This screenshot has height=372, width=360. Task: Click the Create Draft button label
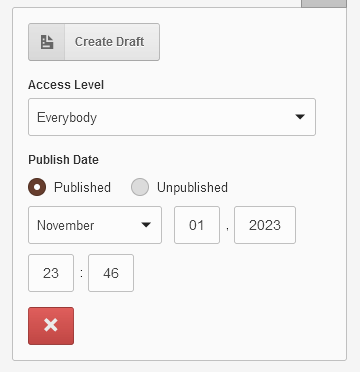pyautogui.click(x=109, y=42)
